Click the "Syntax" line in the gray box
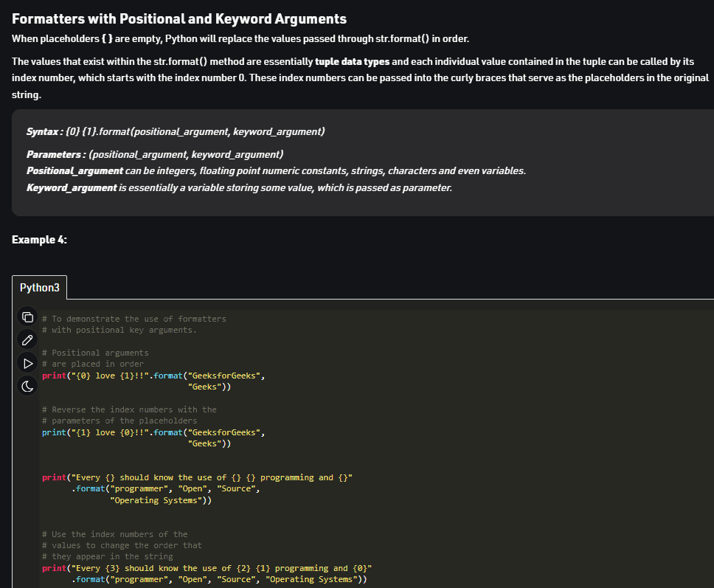 176,131
